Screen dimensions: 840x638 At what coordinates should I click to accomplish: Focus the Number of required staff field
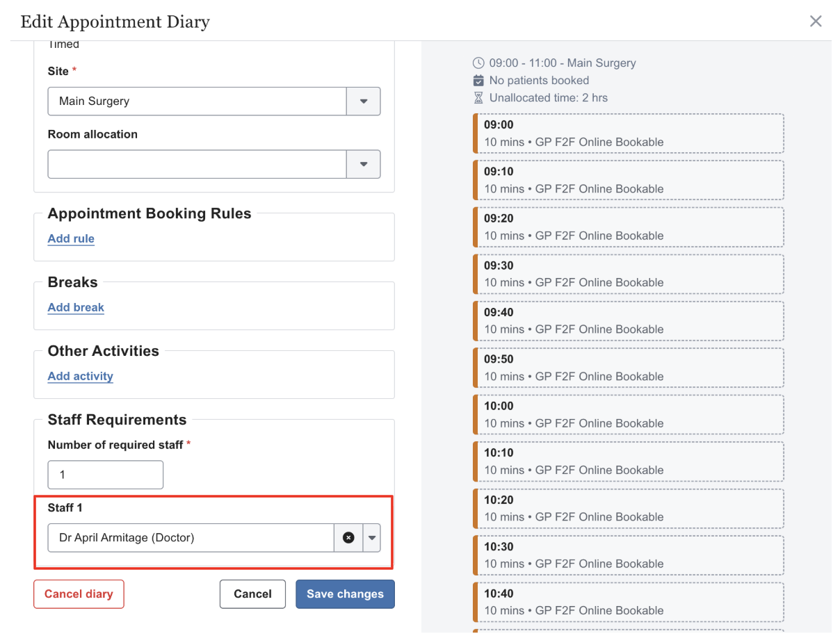click(x=106, y=475)
